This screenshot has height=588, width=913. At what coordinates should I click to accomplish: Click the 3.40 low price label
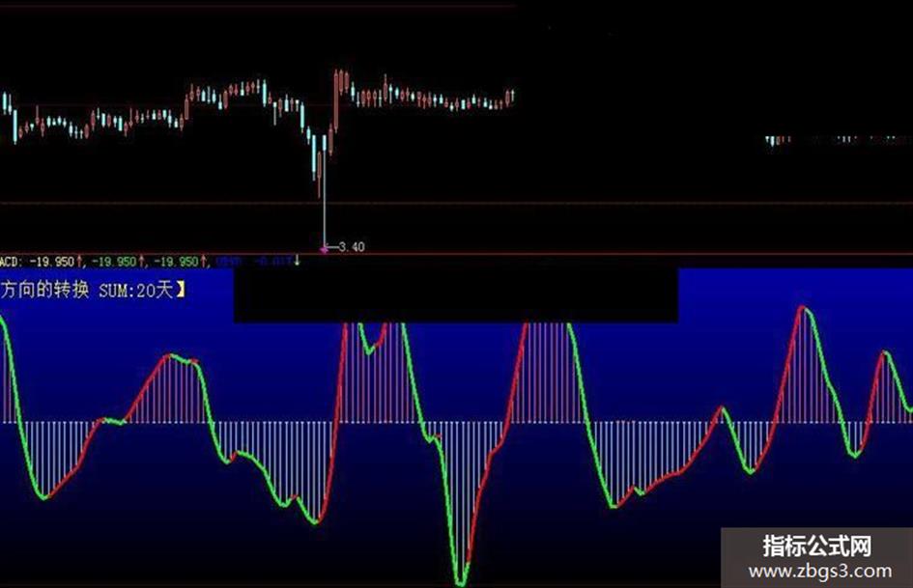pos(352,247)
